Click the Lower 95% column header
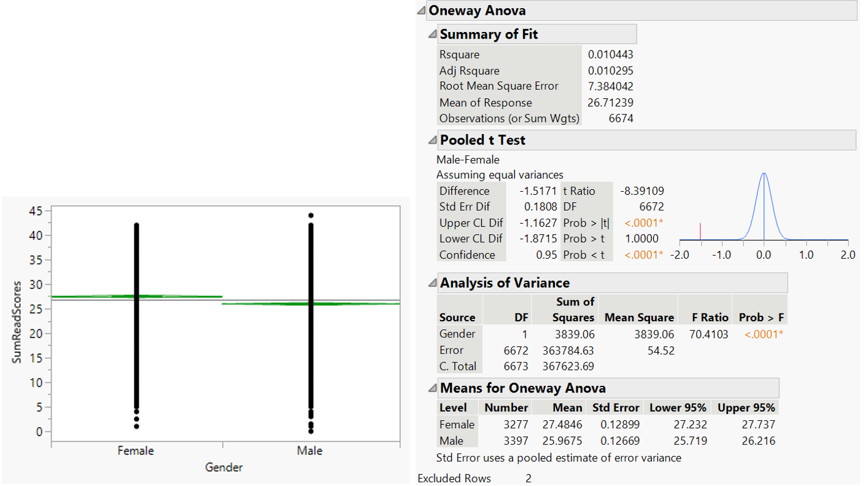868x486 pixels. 678,407
